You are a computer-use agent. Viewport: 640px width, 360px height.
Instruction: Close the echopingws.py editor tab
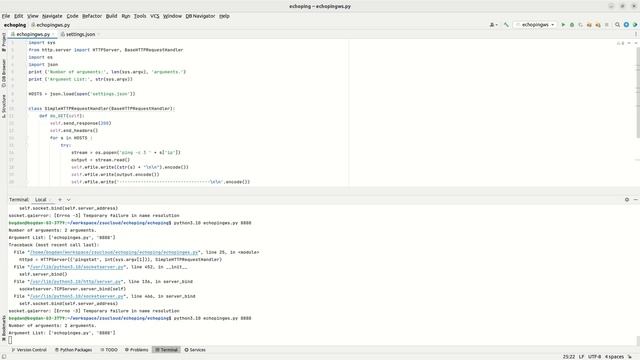tap(54, 35)
